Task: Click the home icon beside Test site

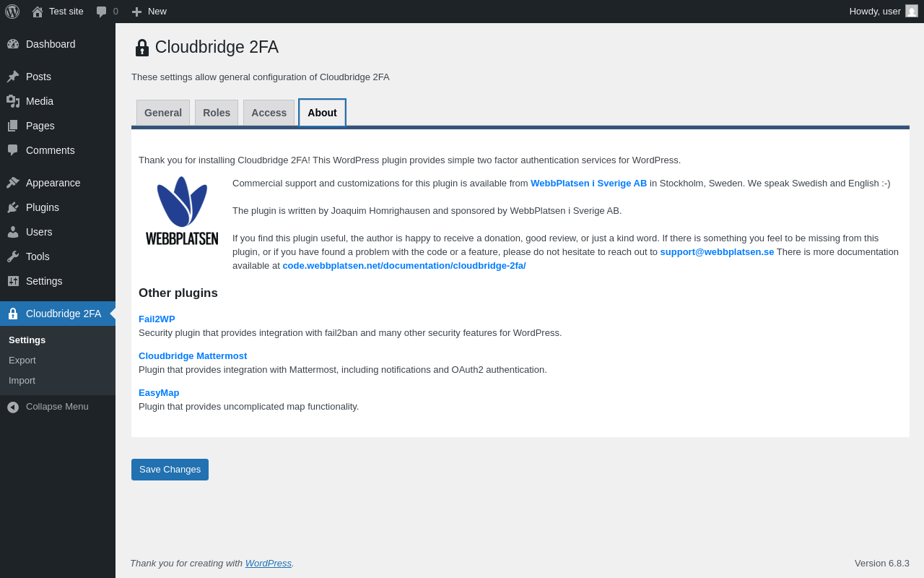Action: (38, 12)
